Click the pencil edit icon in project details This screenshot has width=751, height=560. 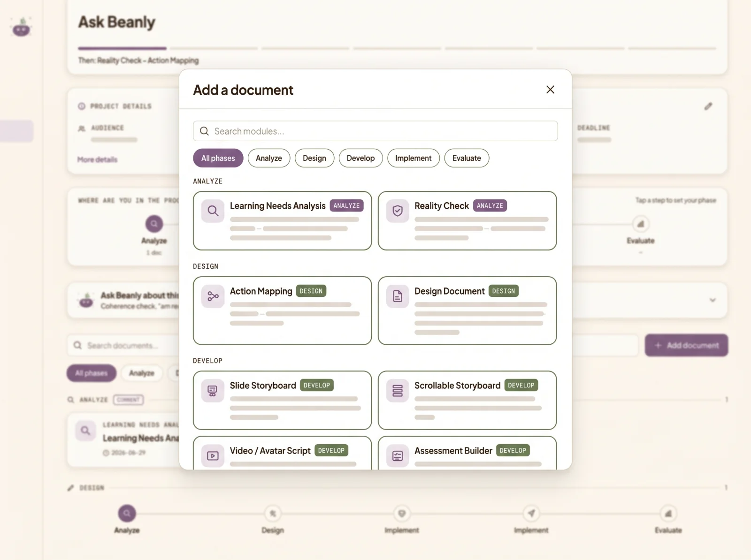(x=708, y=106)
